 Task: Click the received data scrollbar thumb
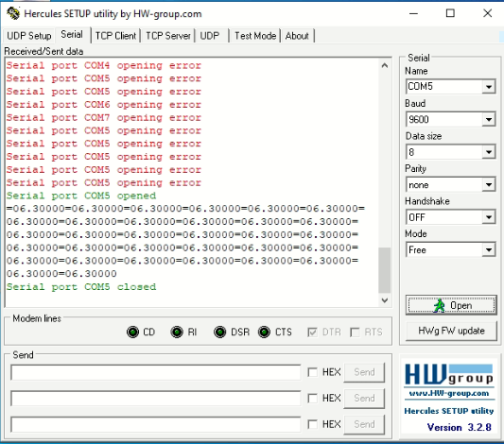click(385, 270)
